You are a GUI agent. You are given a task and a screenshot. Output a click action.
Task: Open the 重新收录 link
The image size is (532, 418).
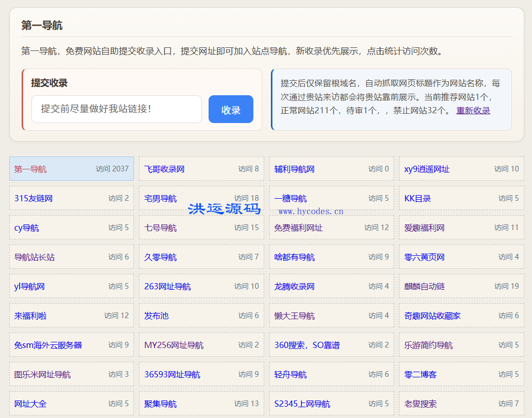(x=473, y=111)
